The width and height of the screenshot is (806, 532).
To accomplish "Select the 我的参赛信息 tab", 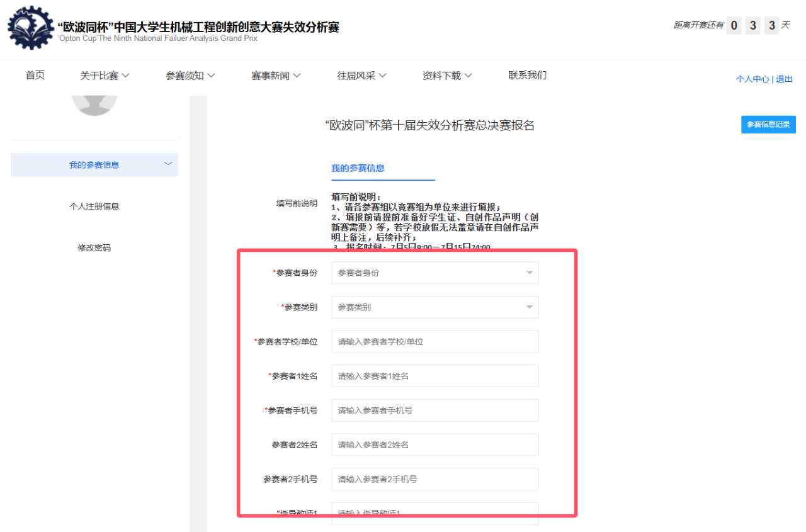I will pyautogui.click(x=358, y=168).
